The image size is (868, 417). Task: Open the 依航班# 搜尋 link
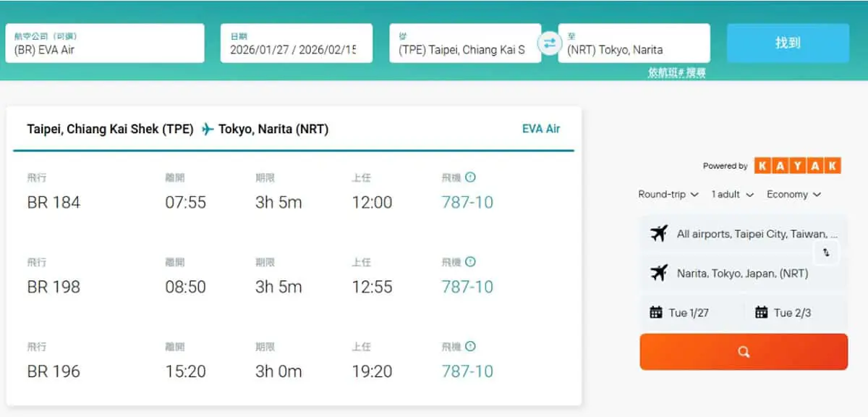676,73
